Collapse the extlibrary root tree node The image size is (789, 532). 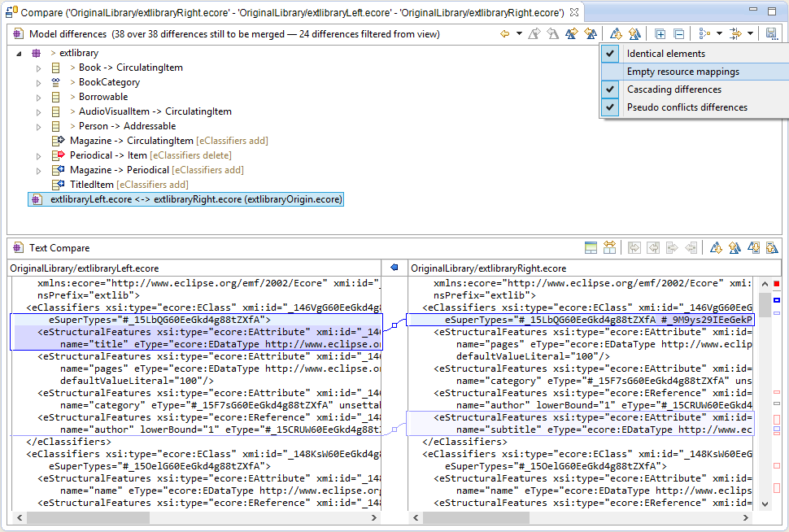pyautogui.click(x=19, y=53)
